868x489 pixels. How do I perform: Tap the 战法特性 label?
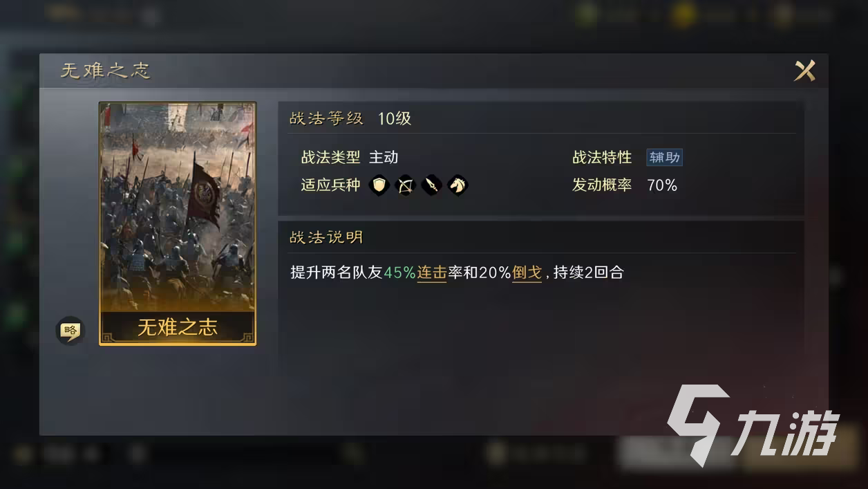click(x=602, y=157)
